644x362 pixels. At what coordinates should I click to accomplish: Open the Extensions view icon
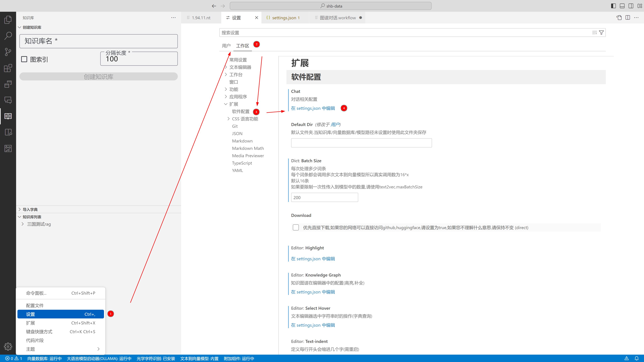(8, 68)
